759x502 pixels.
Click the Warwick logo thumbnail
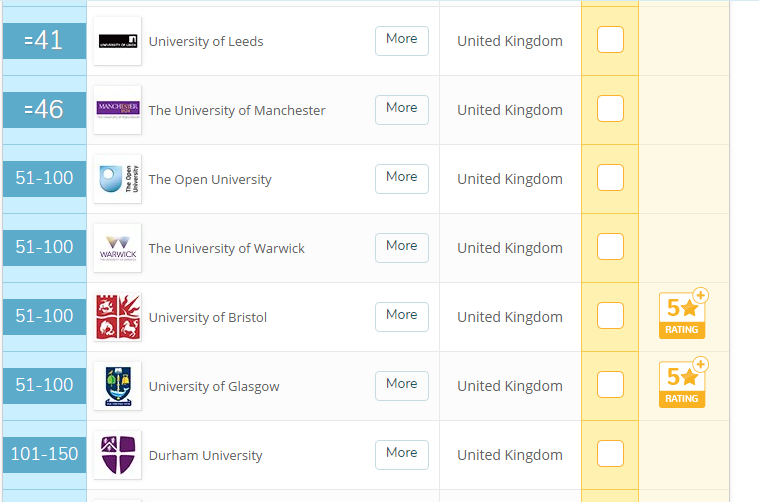click(117, 248)
